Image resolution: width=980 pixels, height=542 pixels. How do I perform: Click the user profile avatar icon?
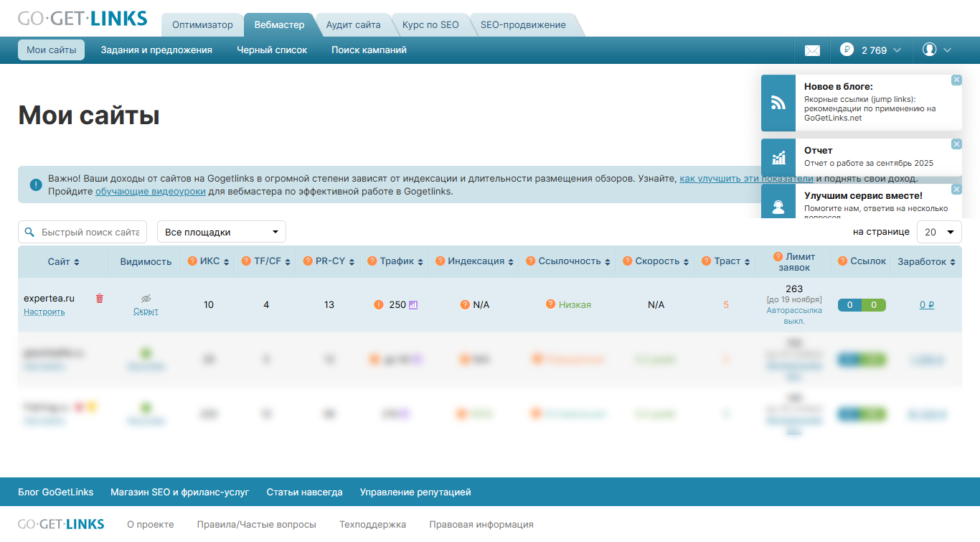[x=930, y=50]
